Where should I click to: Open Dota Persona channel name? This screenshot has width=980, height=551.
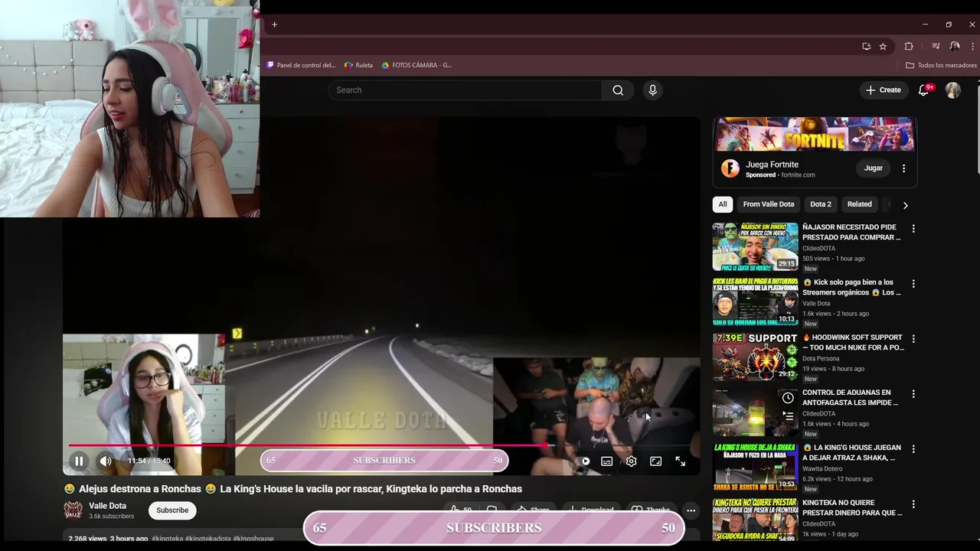tap(821, 359)
